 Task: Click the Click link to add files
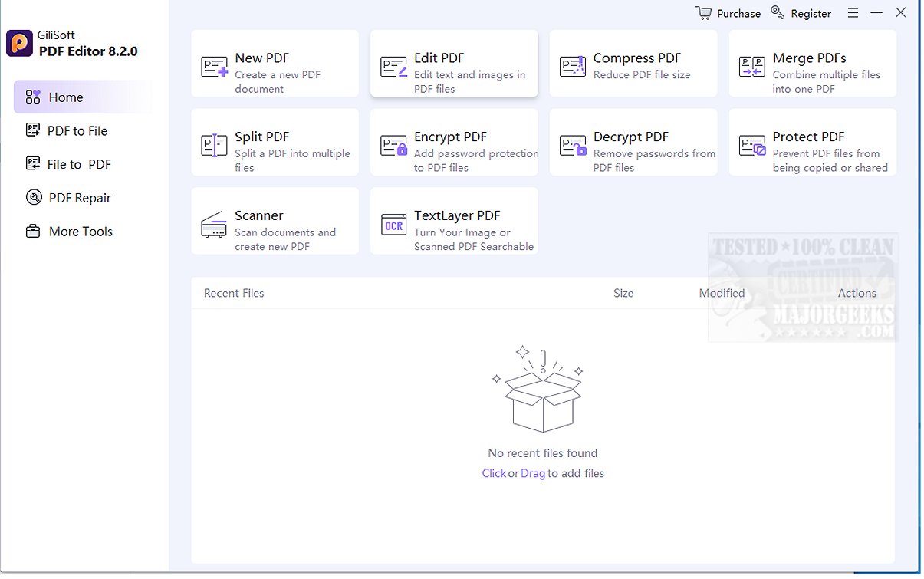pos(494,473)
